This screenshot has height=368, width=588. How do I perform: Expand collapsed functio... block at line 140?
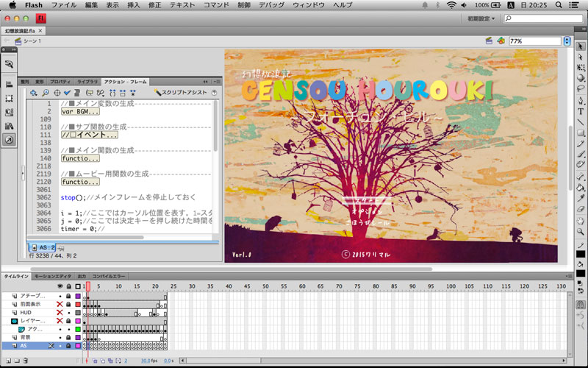80,158
